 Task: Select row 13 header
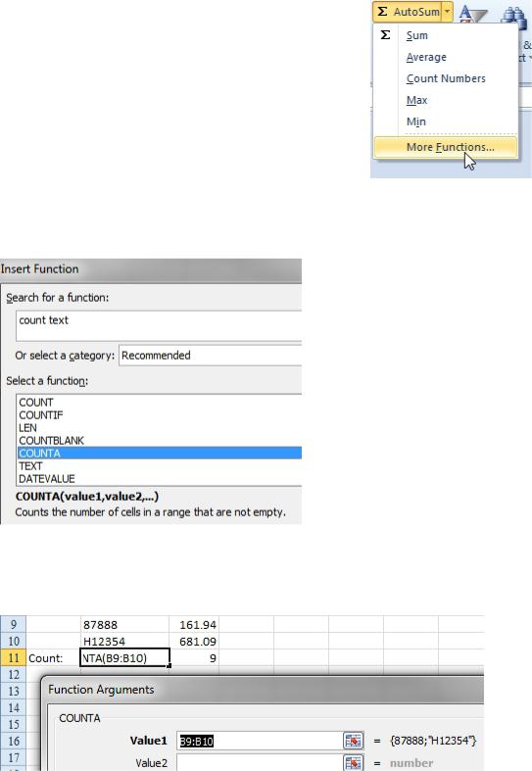point(13,692)
